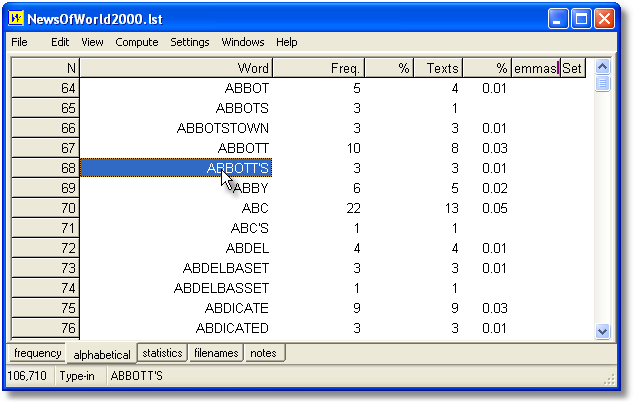The image size is (635, 405).
Task: Select the word ABC in row 70
Action: coord(255,208)
